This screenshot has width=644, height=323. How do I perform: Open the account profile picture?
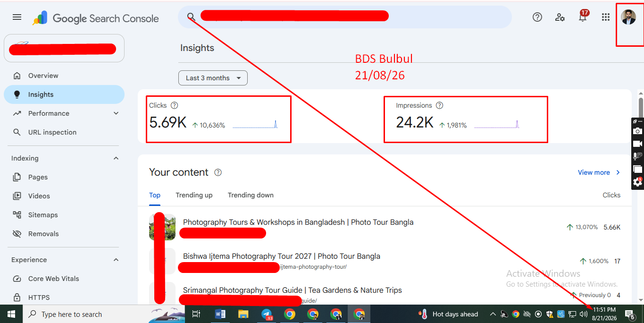628,17
